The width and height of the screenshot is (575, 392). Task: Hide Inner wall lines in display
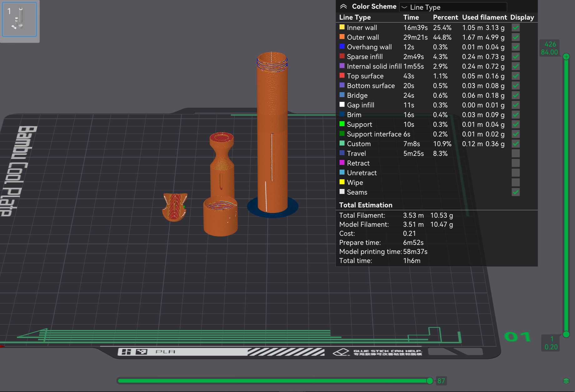click(516, 27)
